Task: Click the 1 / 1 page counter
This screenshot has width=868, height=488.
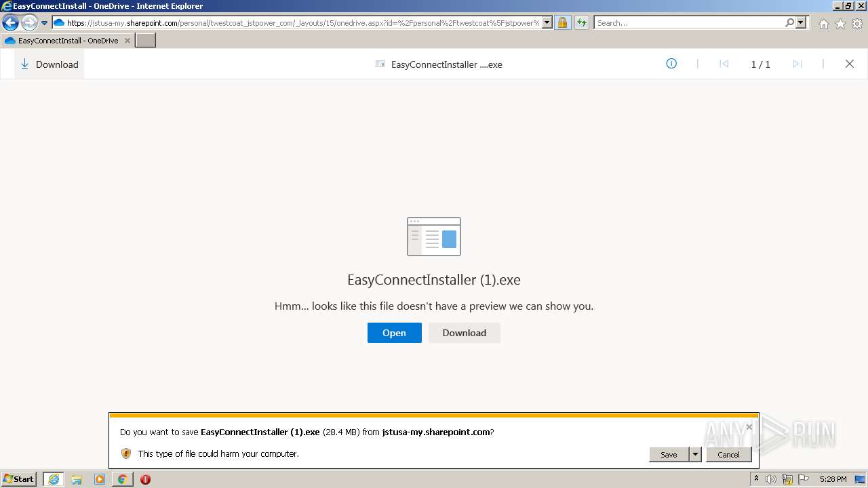Action: pos(760,64)
